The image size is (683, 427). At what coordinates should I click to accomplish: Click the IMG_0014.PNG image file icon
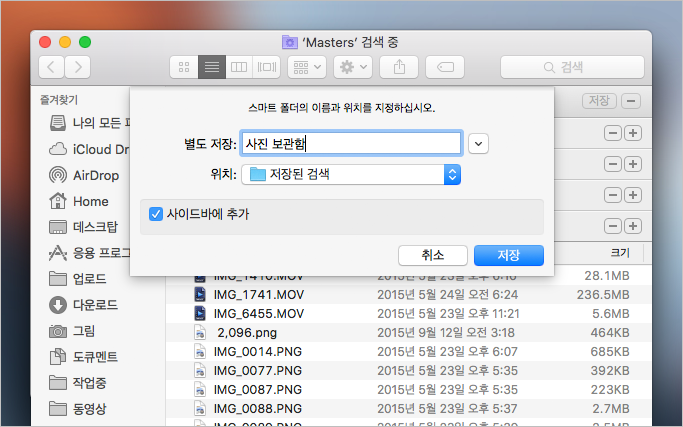pyautogui.click(x=200, y=352)
